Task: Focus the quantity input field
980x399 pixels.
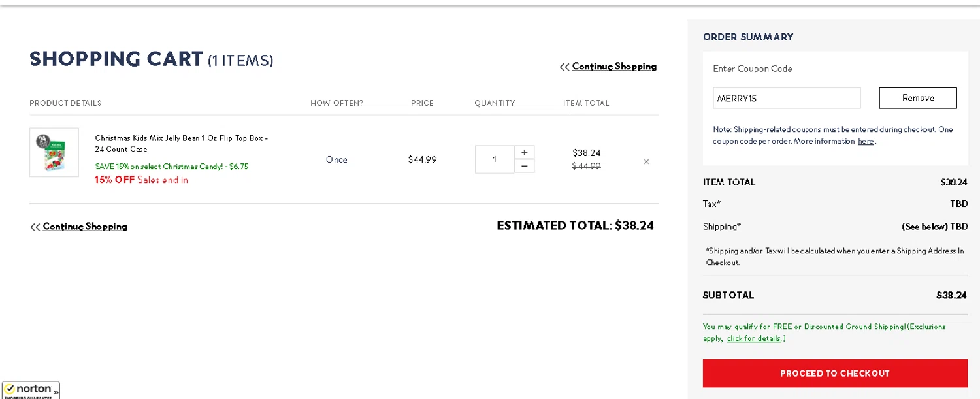Action: coord(495,159)
